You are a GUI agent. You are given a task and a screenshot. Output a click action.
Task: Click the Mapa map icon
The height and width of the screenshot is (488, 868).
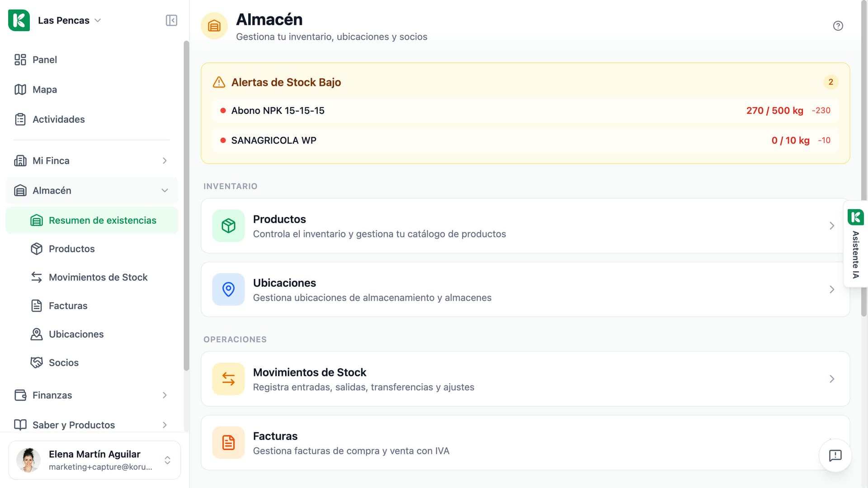(x=20, y=89)
